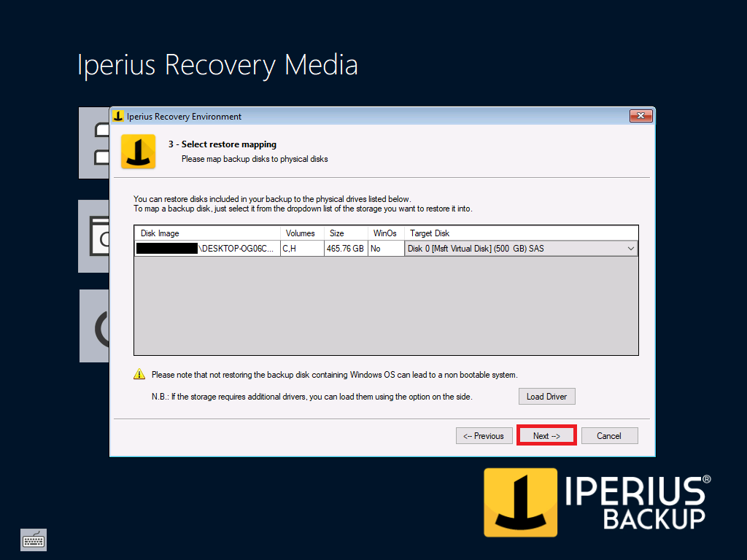The height and width of the screenshot is (560, 747).
Task: Click the Iperius logo in dialog header
Action: coord(138,152)
